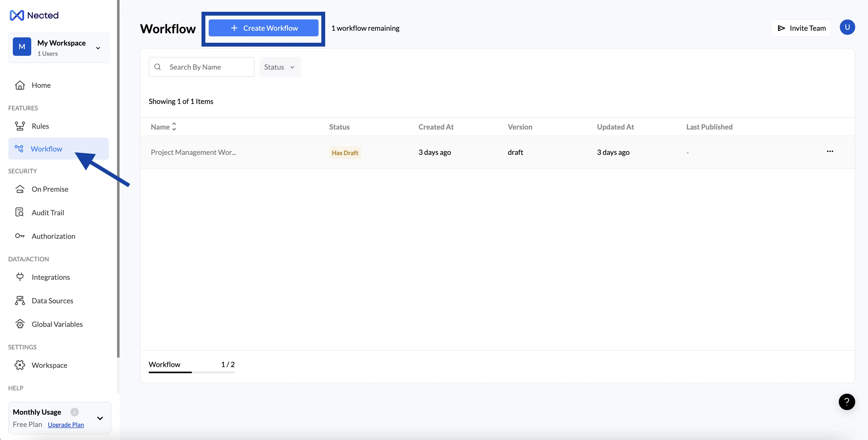Click the Create Workflow button
The image size is (868, 440).
tap(263, 28)
